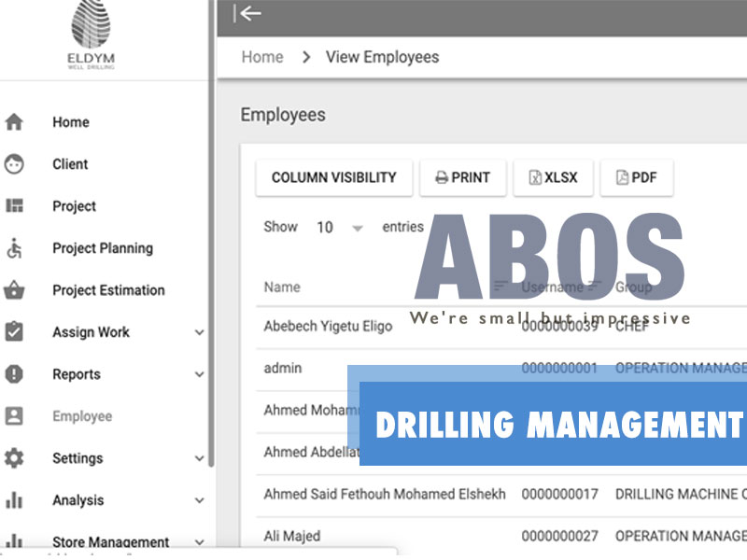Expand the Reports submenu chevron

click(199, 374)
